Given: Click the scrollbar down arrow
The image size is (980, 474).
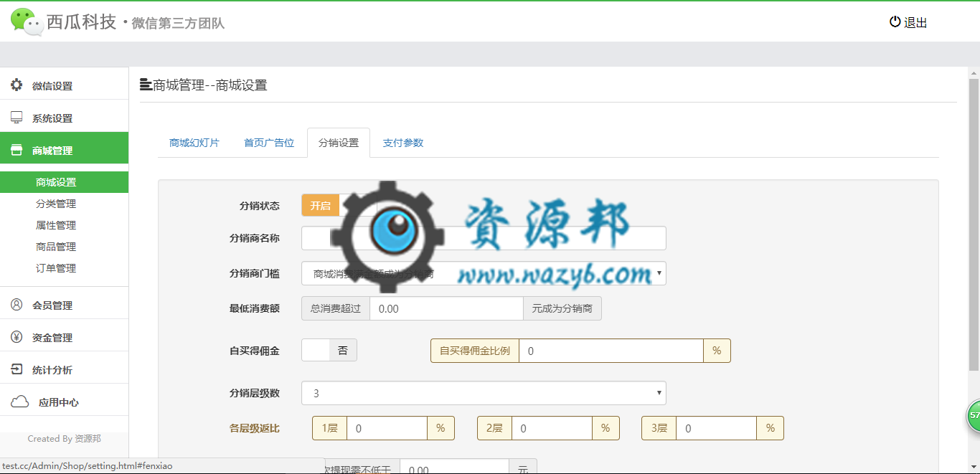Looking at the screenshot, I should tap(974, 468).
